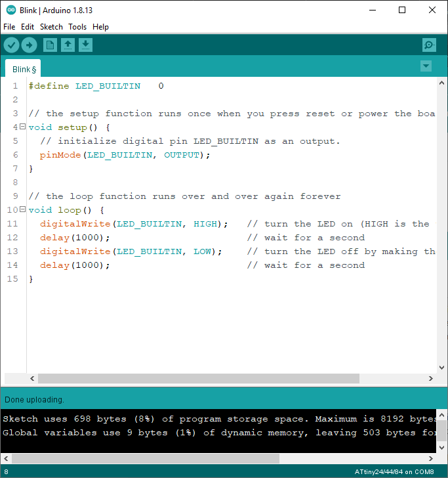
Task: Collapse the loop() function fold marker
Action: (22, 209)
